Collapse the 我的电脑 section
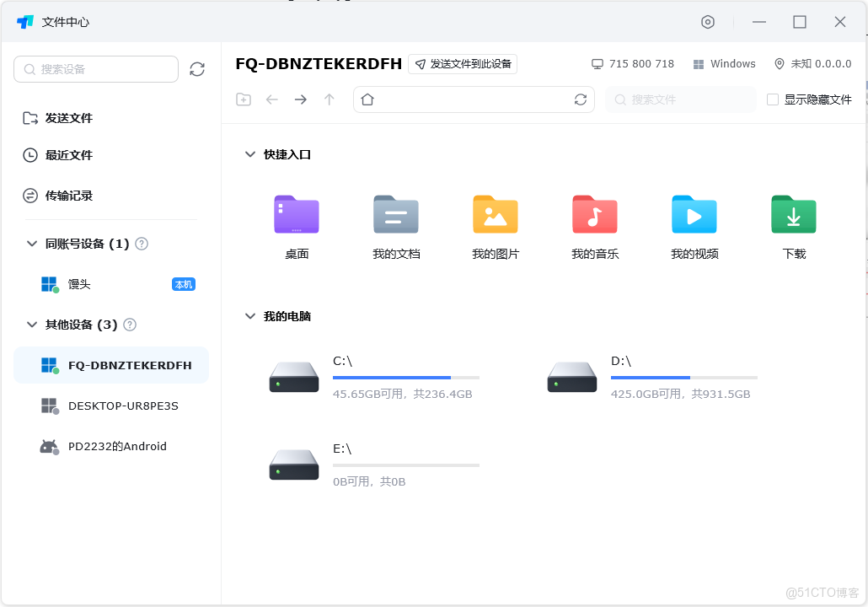Viewport: 868px width, 607px height. [x=250, y=316]
